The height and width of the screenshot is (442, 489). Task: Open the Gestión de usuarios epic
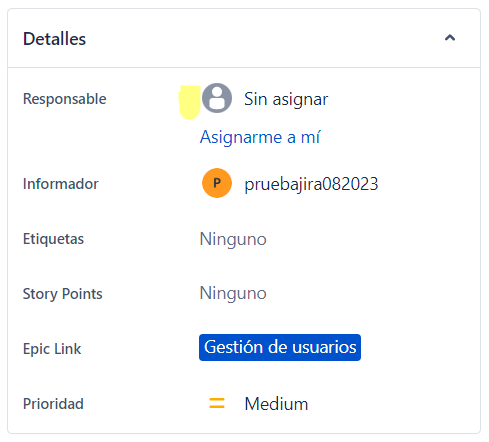(280, 347)
